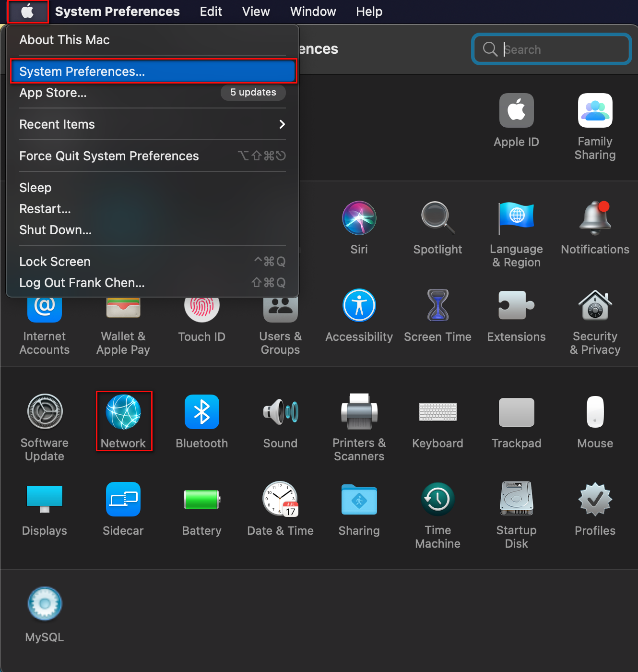Open the Apple ID preference pane
This screenshot has height=672, width=638.
click(516, 120)
